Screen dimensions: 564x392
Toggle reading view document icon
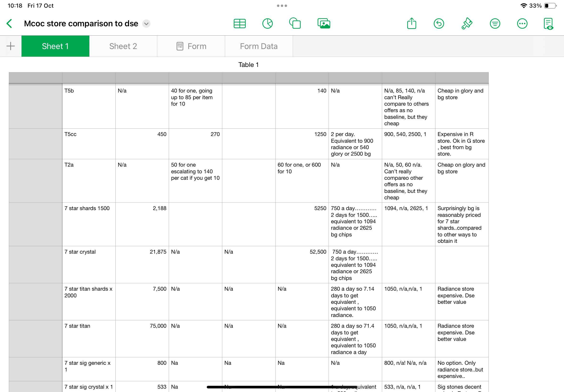coord(548,24)
